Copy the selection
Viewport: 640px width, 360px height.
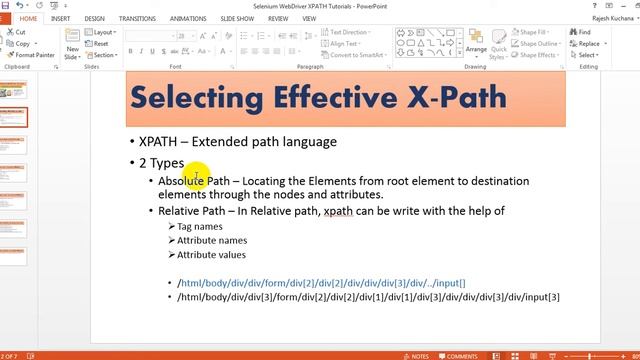pyautogui.click(x=18, y=43)
